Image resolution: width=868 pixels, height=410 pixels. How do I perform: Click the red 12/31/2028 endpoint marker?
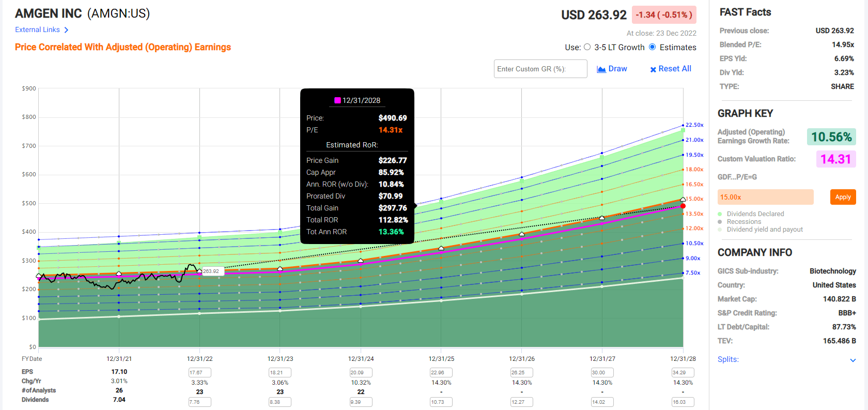[683, 206]
